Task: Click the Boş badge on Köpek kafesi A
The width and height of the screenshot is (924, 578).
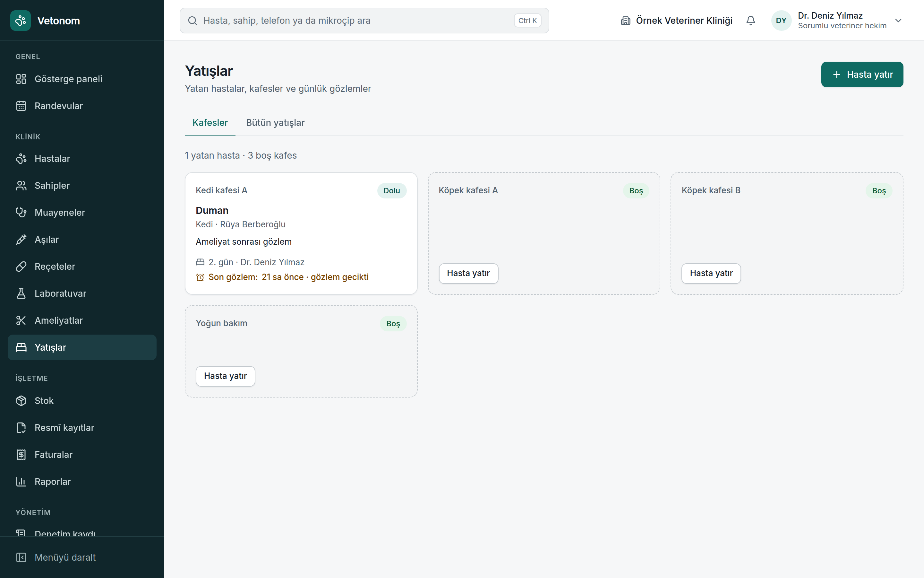Action: (x=636, y=191)
